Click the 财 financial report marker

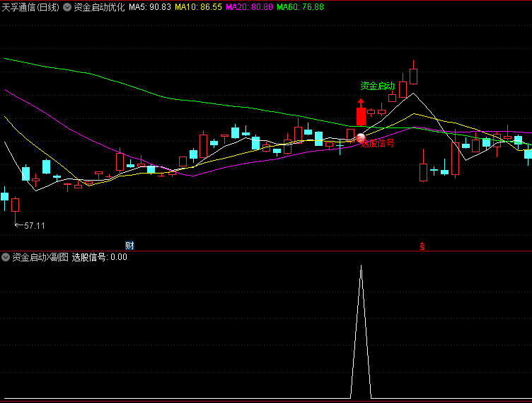point(129,246)
